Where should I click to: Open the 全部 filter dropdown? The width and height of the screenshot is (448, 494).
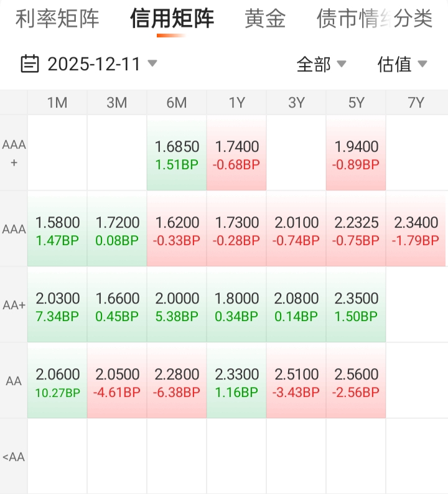321,63
